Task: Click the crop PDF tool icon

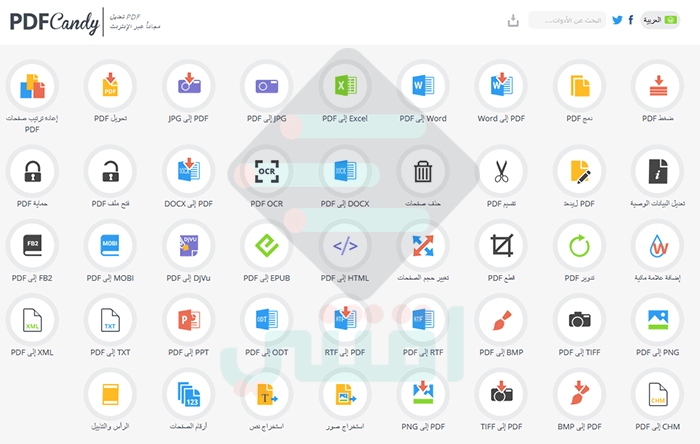Action: click(x=501, y=245)
